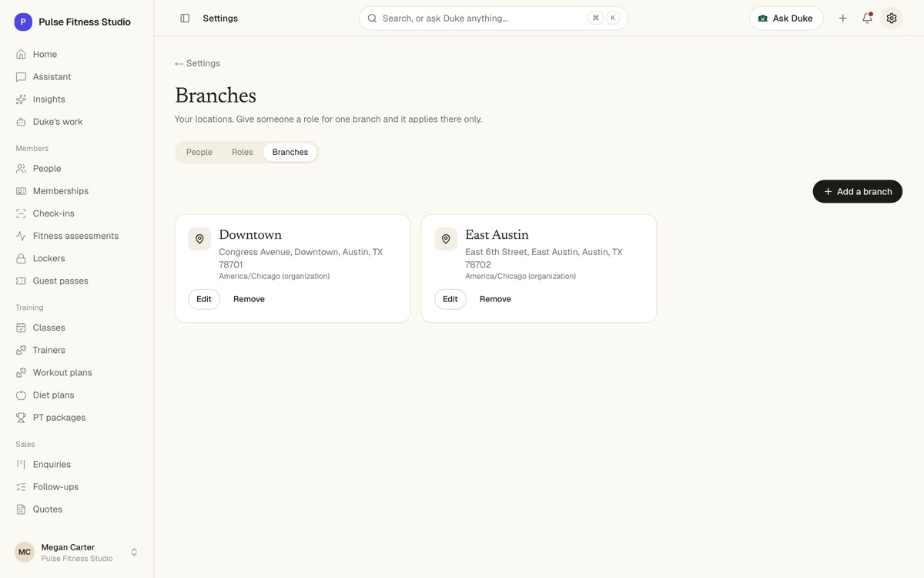Open Quotes in the sidebar
The height and width of the screenshot is (578, 924).
(77, 509)
